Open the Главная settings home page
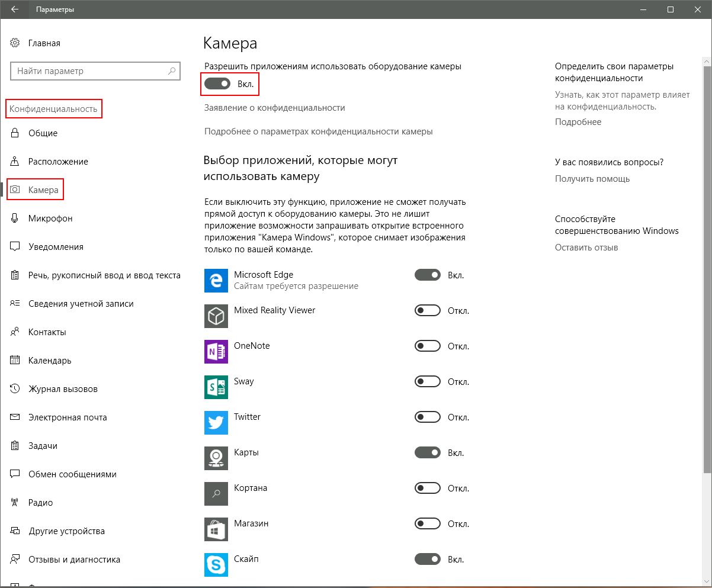Image resolution: width=712 pixels, height=588 pixels. (x=44, y=43)
